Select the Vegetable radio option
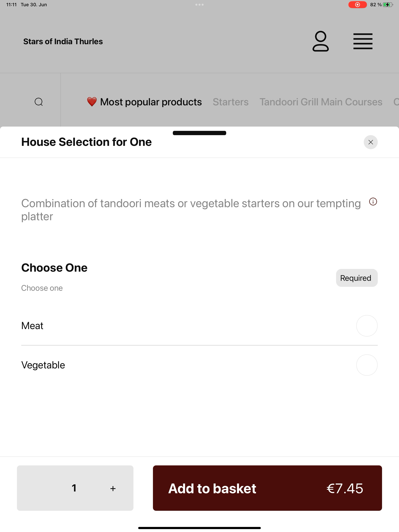Image resolution: width=399 pixels, height=532 pixels. click(367, 365)
